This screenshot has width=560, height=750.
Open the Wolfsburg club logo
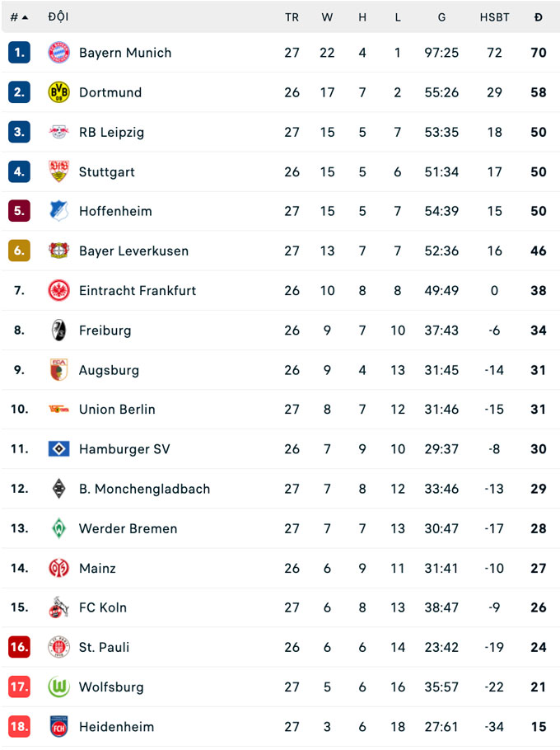coord(58,687)
